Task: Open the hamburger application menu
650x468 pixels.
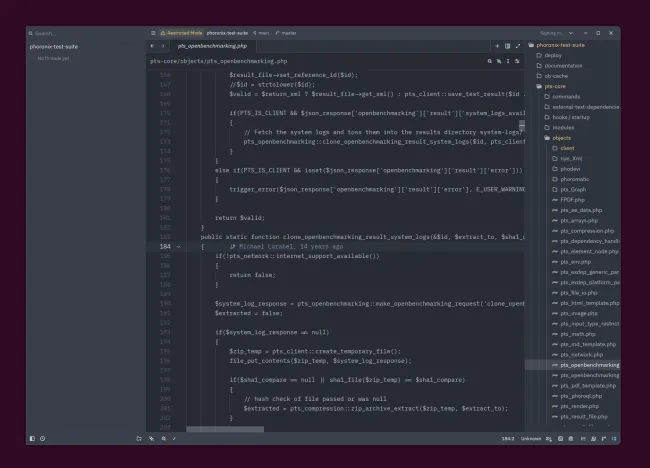Action: pos(153,33)
